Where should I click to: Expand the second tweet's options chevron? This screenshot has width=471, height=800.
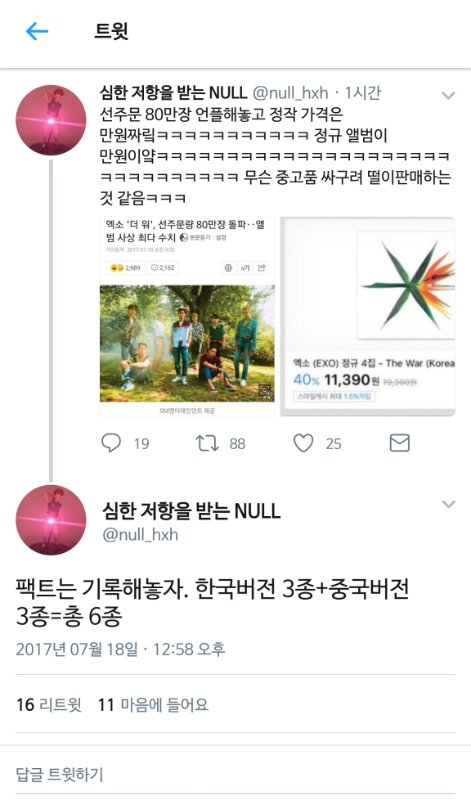click(x=448, y=504)
